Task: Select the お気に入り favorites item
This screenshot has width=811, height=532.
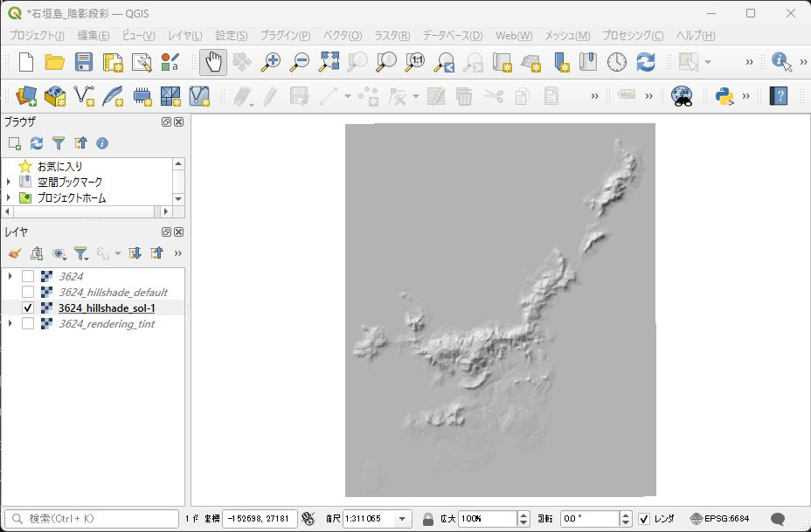Action: tap(59, 166)
